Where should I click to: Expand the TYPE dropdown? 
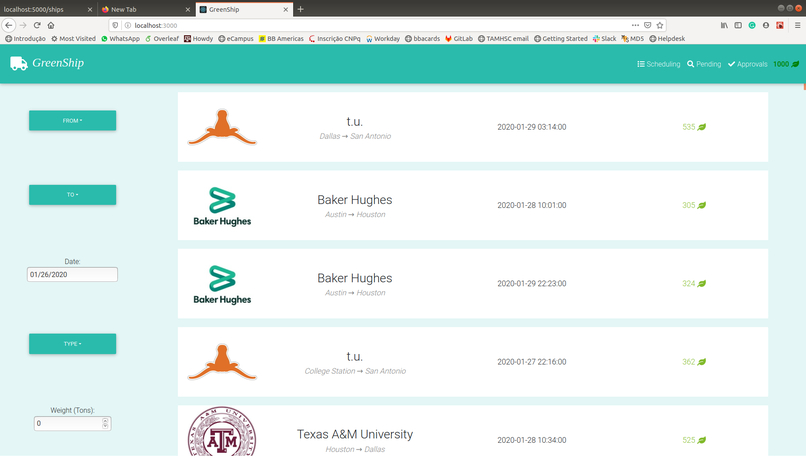(72, 344)
